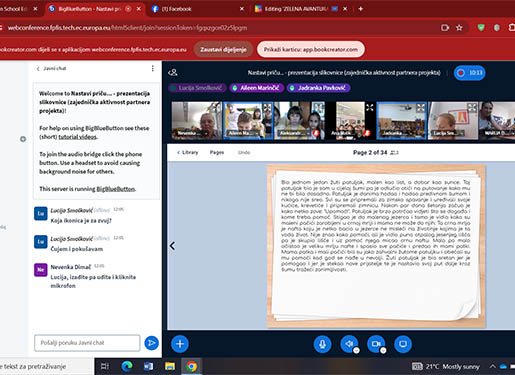Show hidden system tray icons
The width and height of the screenshot is (515, 375).
click(492, 367)
